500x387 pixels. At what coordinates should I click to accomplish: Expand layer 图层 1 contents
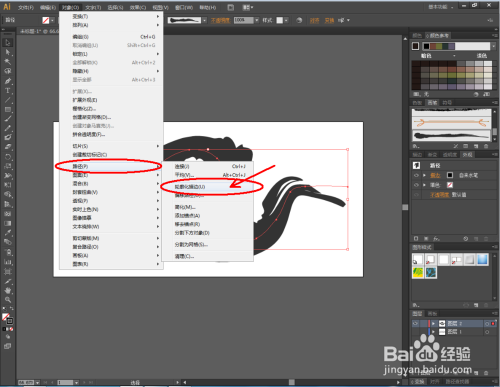click(433, 332)
